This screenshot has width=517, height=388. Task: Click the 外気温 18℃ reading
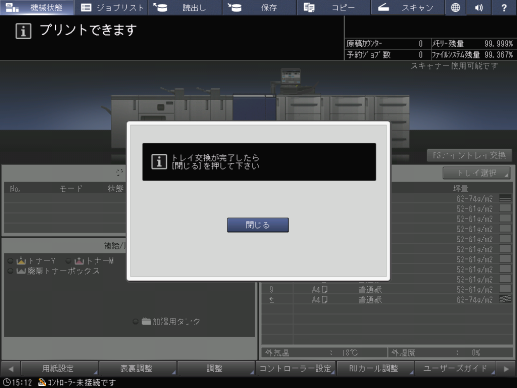[x=324, y=352]
